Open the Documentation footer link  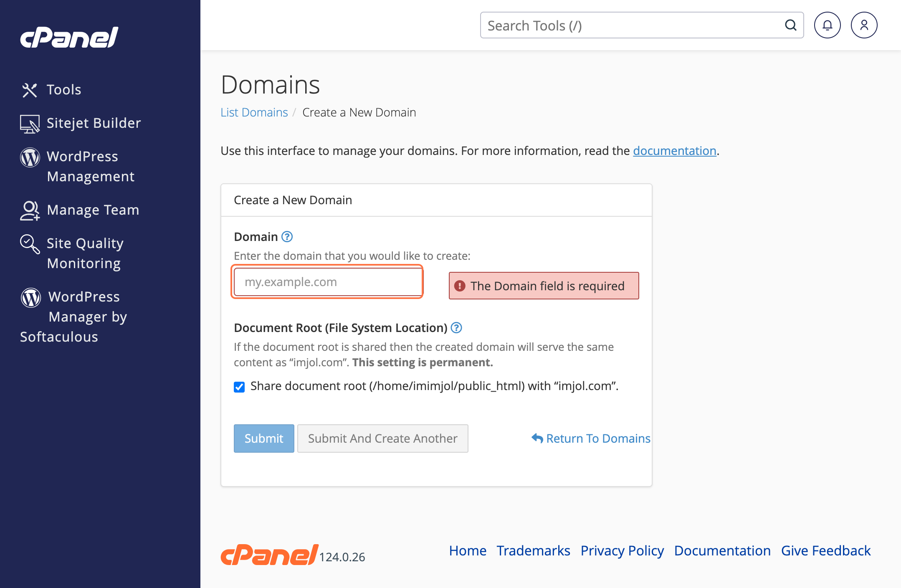(x=722, y=551)
